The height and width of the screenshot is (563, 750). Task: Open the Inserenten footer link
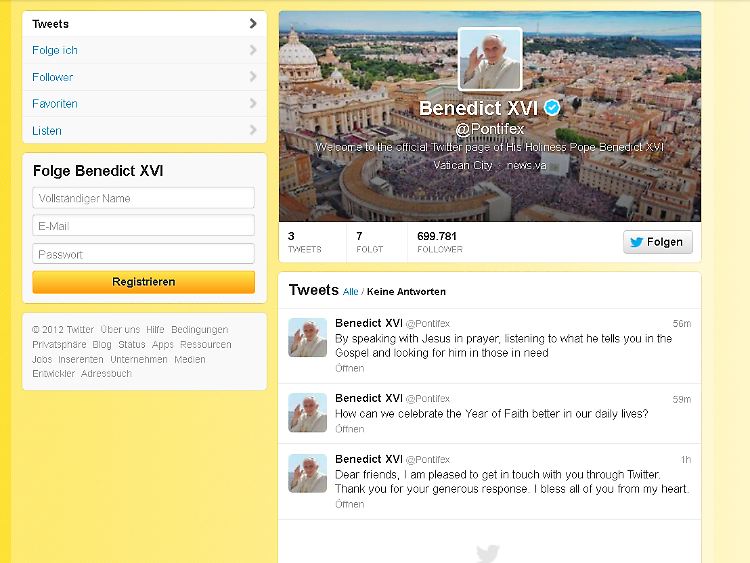click(81, 359)
